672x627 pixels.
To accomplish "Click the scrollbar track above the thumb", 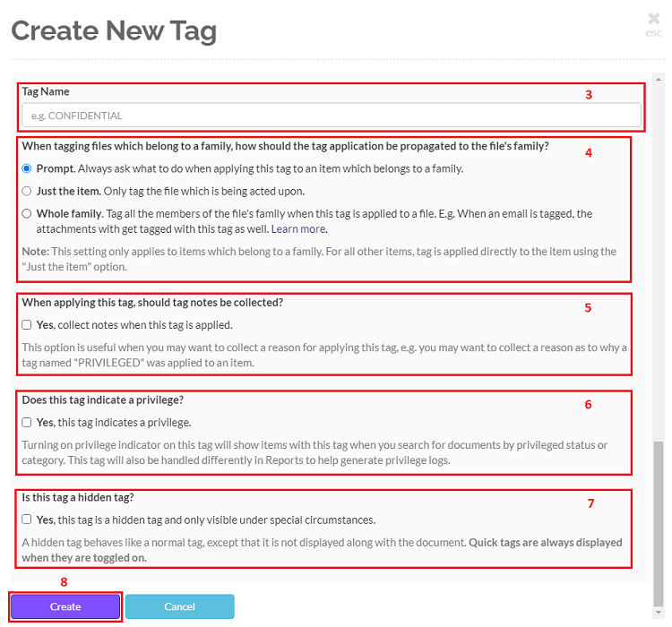I will [659, 262].
